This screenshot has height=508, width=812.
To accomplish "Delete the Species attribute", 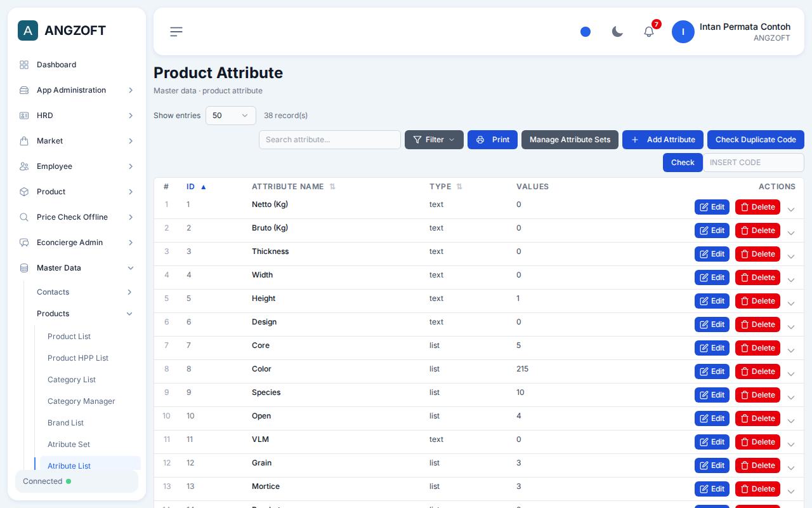I will pos(757,395).
